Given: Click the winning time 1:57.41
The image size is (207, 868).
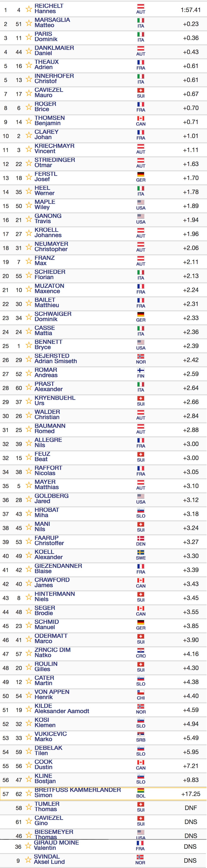Looking at the screenshot, I should [191, 10].
